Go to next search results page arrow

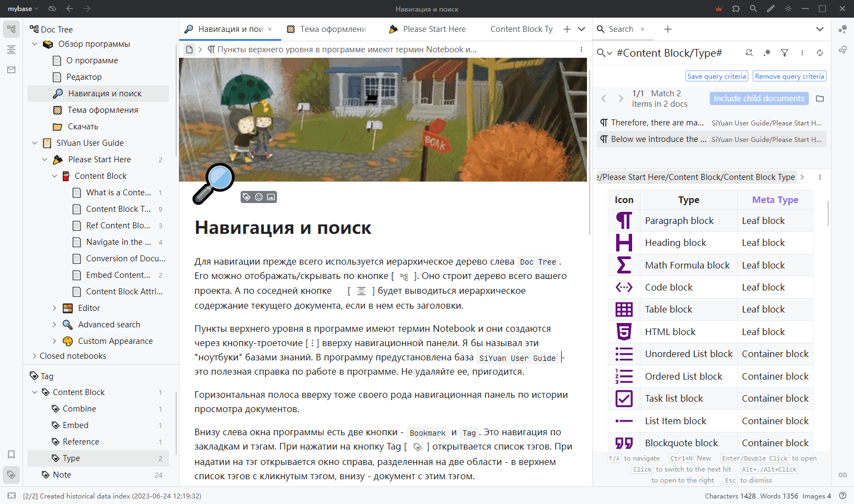(621, 98)
